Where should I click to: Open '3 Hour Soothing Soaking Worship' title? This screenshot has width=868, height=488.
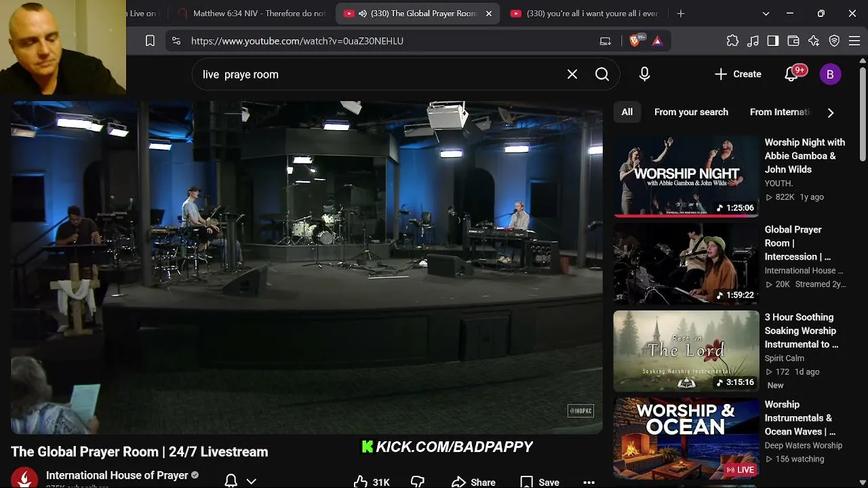click(802, 331)
